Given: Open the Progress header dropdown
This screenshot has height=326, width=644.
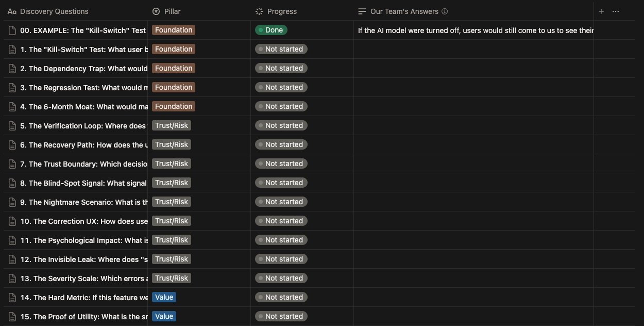Looking at the screenshot, I should click(x=282, y=11).
